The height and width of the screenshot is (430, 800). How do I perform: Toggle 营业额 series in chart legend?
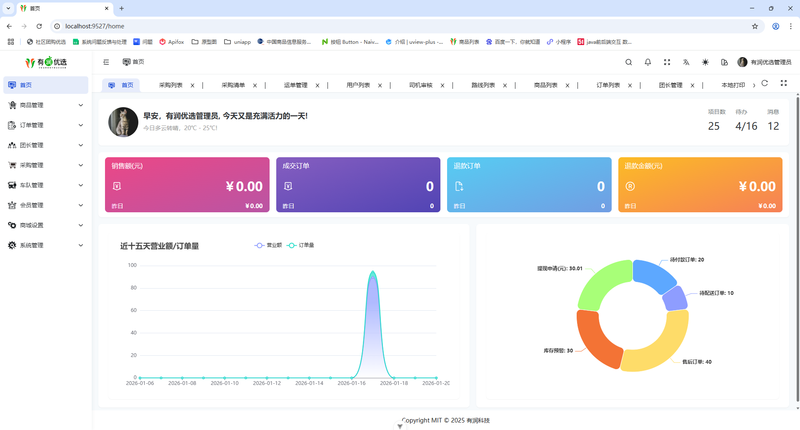(x=269, y=245)
